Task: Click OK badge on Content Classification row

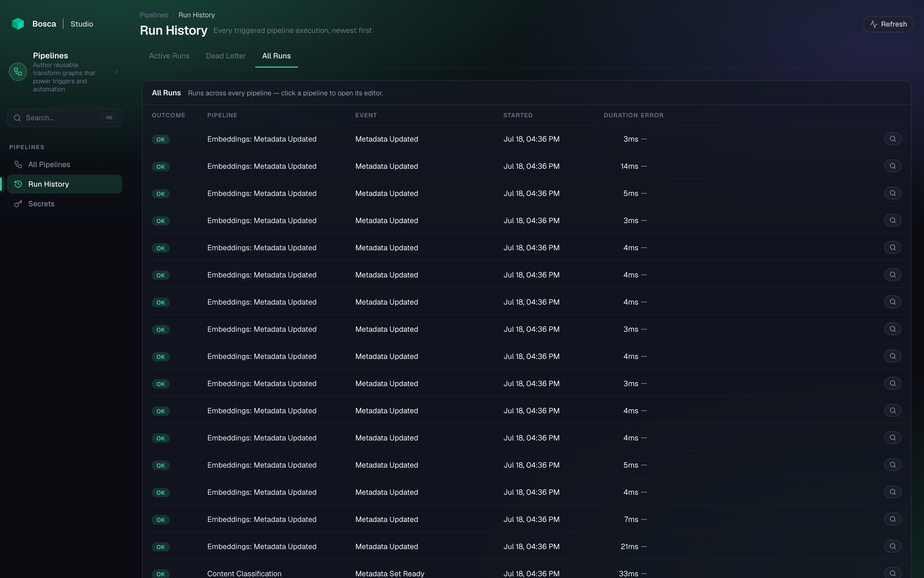Action: tap(161, 574)
